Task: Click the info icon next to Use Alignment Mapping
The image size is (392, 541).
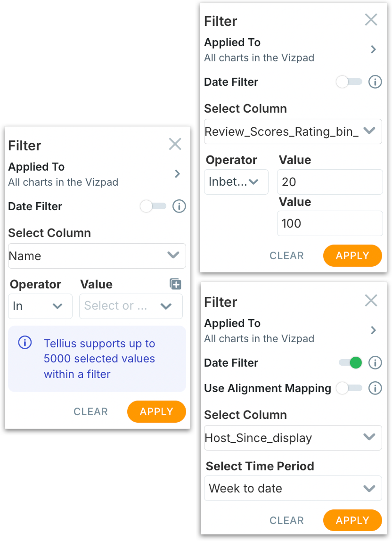Action: tap(375, 388)
